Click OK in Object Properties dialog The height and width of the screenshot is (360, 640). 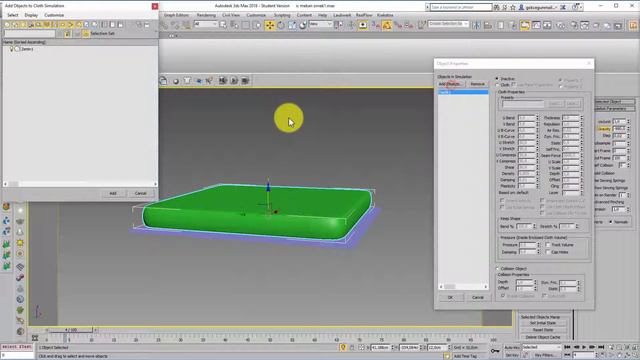click(x=450, y=298)
